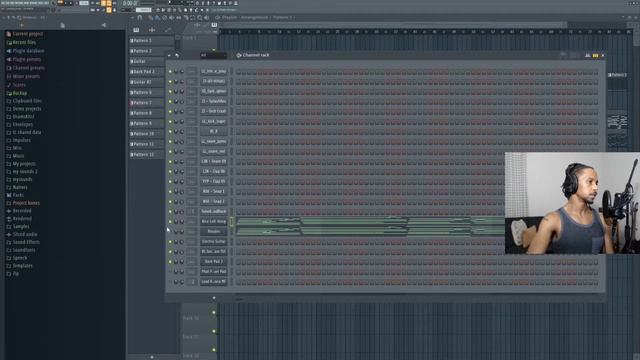This screenshot has width=640, height=360.
Task: Click the Browser files document icon
Action: pyautogui.click(x=62, y=25)
